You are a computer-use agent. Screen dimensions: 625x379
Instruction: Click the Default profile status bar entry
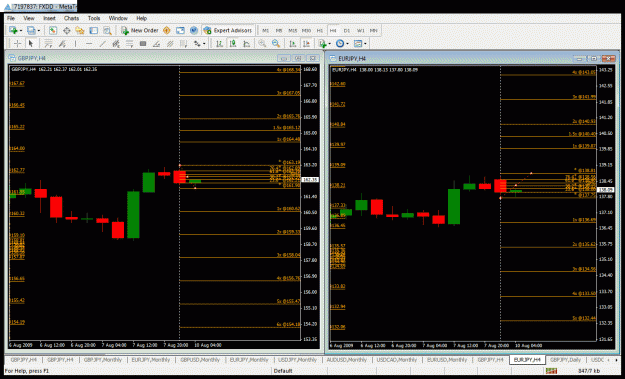283,371
